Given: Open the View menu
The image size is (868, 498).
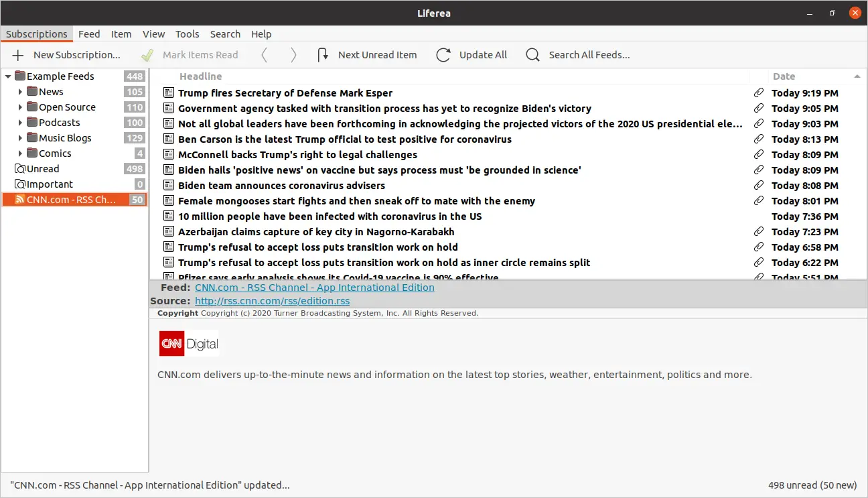Looking at the screenshot, I should 153,34.
